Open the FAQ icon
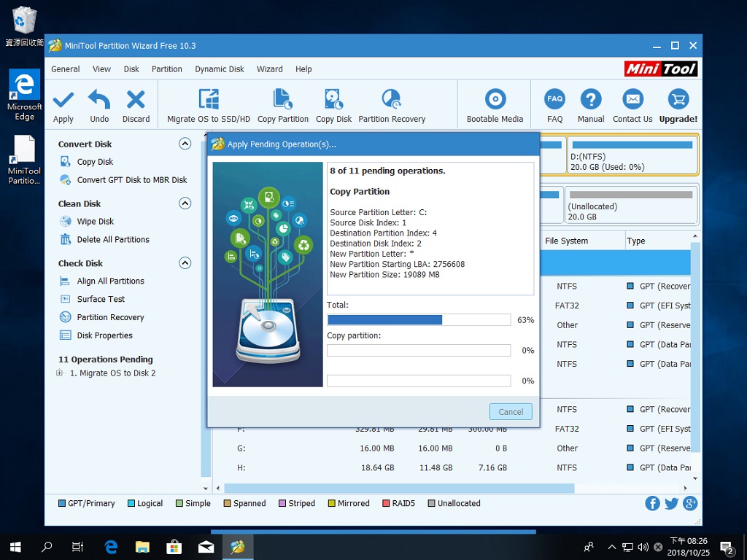747x560 pixels. tap(554, 99)
